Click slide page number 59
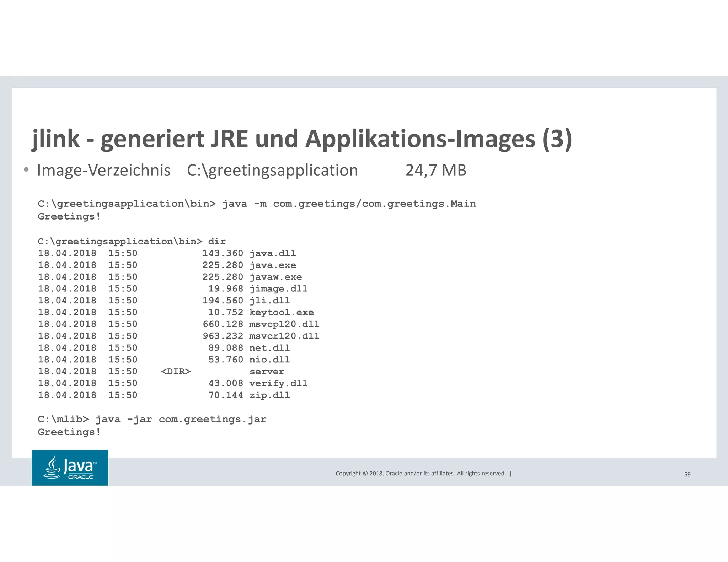 [x=687, y=474]
